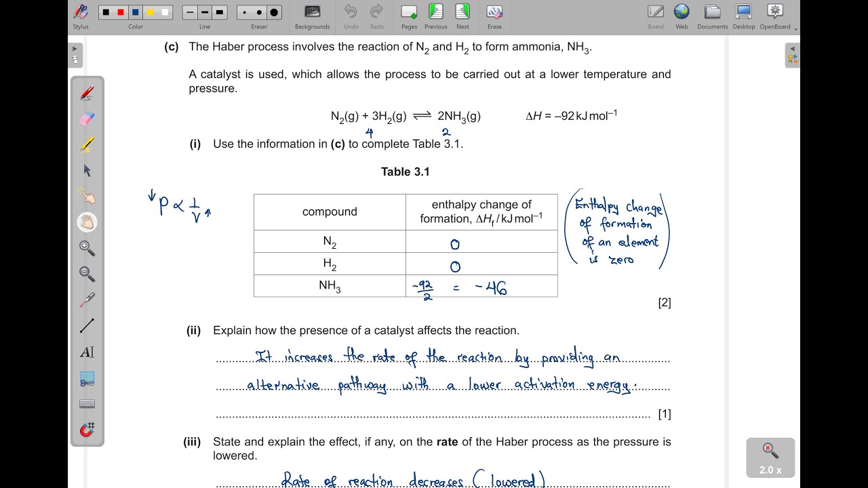This screenshot has width=868, height=488.
Task: Go to the Previous page
Action: [x=435, y=16]
